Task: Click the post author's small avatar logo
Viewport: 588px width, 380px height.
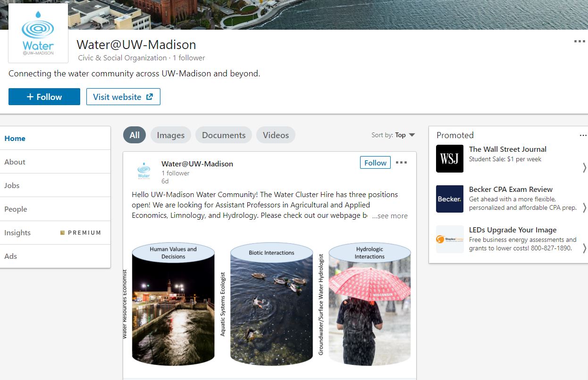Action: coord(143,171)
